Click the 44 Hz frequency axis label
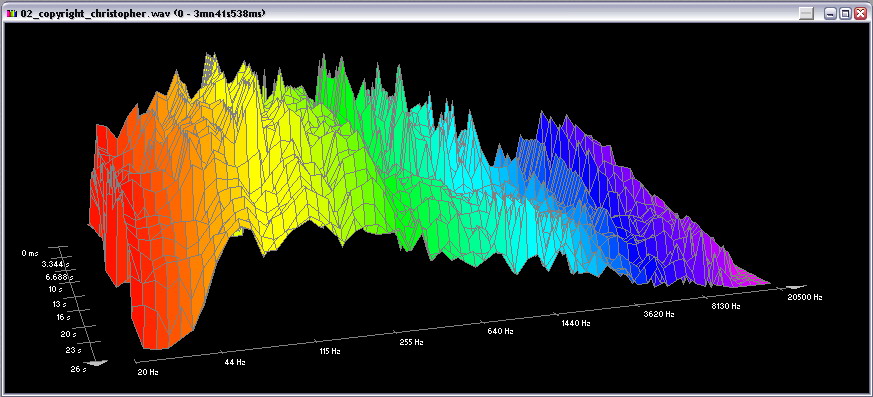This screenshot has height=397, width=873. point(235,362)
